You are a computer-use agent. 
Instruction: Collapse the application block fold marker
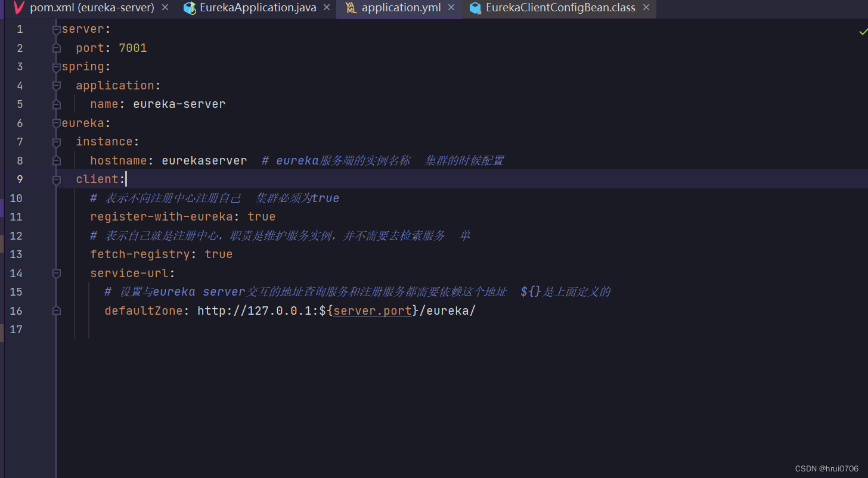pos(57,85)
